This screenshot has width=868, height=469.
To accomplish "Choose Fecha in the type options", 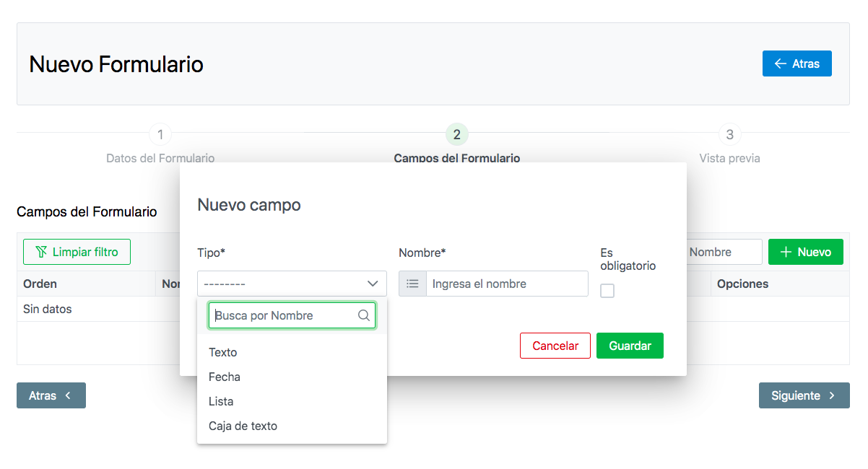I will [x=225, y=377].
